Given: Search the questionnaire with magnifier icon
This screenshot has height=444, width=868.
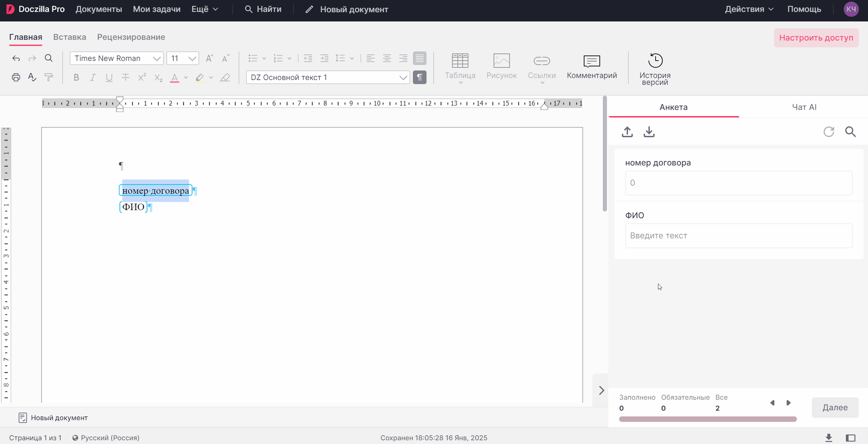Looking at the screenshot, I should [850, 132].
